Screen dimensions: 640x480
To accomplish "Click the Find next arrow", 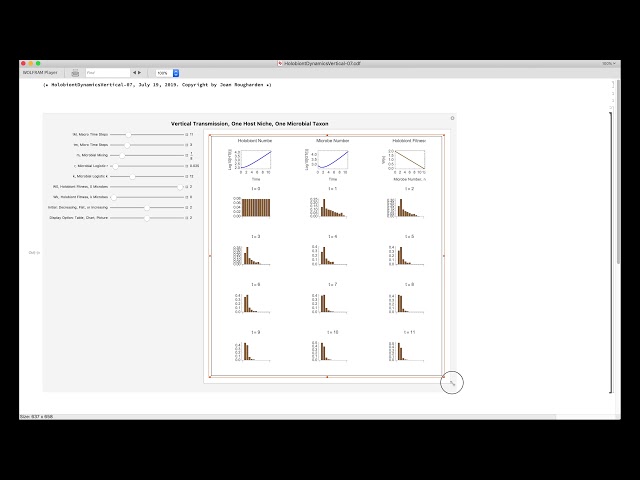I will (x=140, y=73).
